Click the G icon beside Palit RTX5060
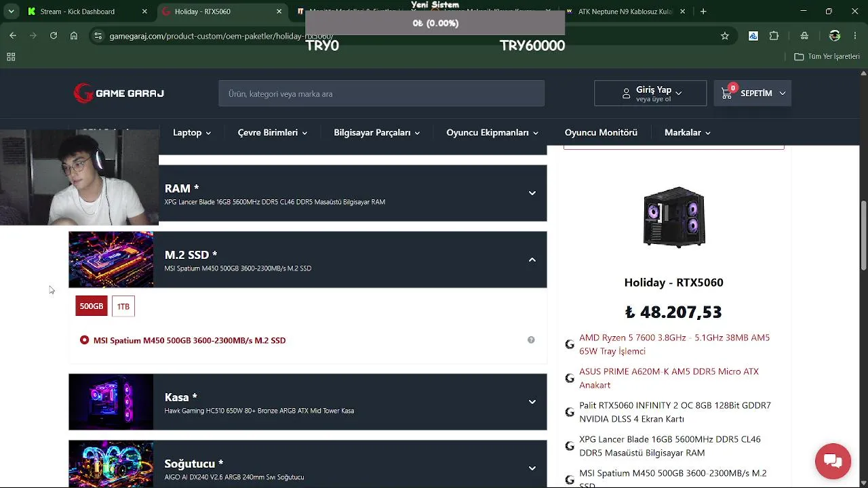The image size is (868, 488). coord(570,412)
